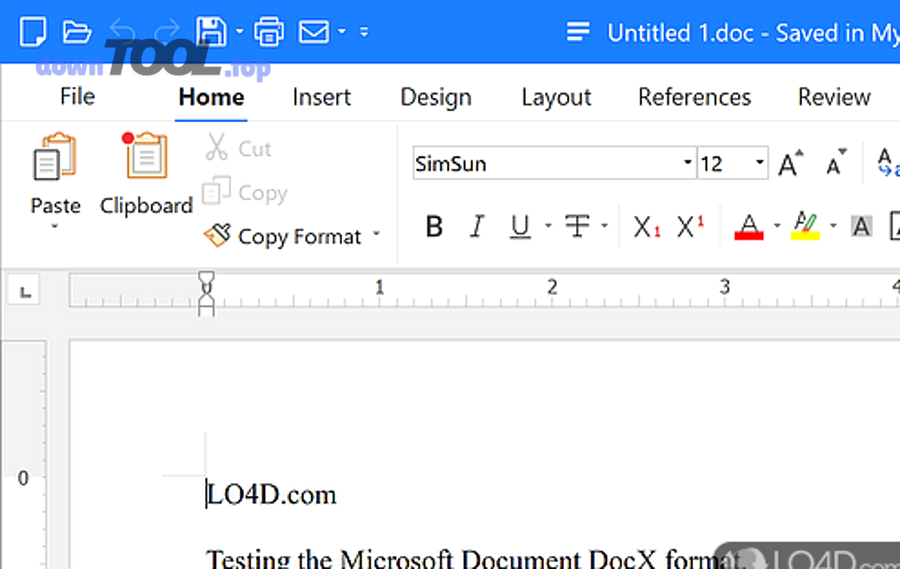Click the Redo arrow icon
The height and width of the screenshot is (569, 900).
pyautogui.click(x=166, y=31)
